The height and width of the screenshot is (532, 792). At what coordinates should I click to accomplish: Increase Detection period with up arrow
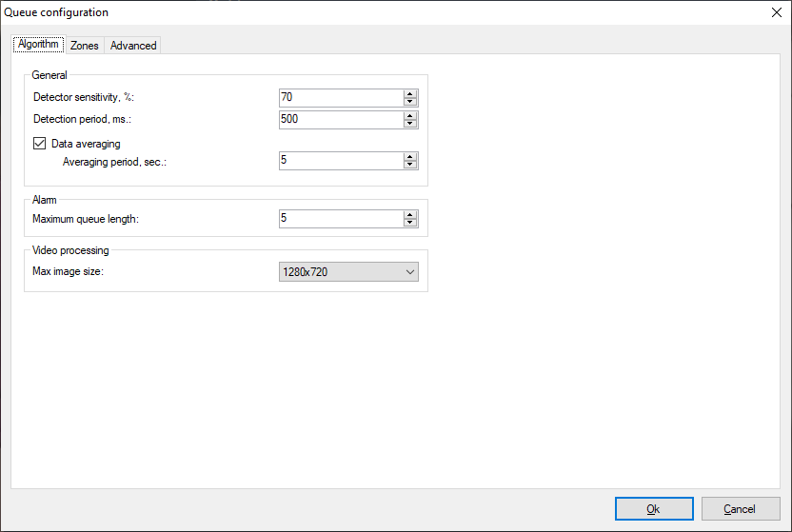tap(410, 115)
